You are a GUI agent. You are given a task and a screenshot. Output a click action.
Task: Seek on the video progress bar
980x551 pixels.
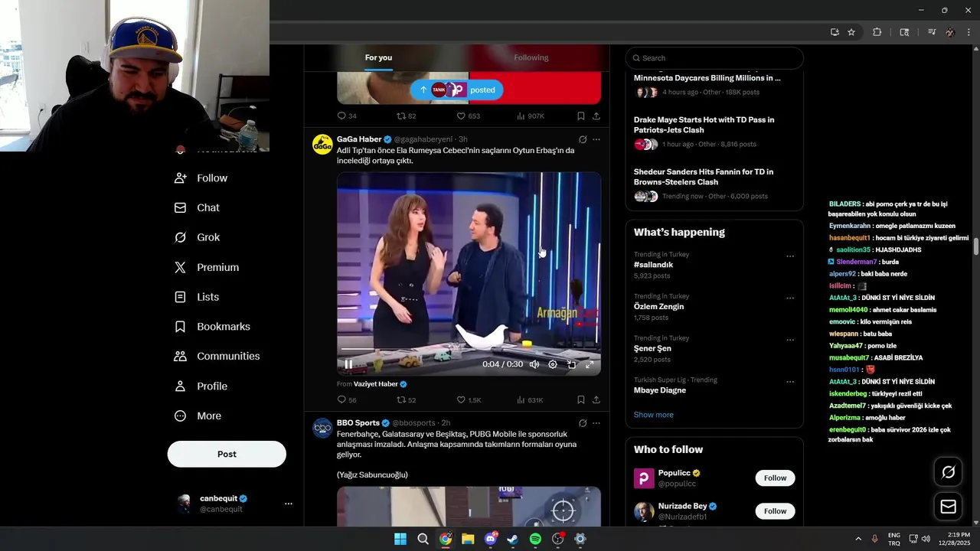pos(469,349)
